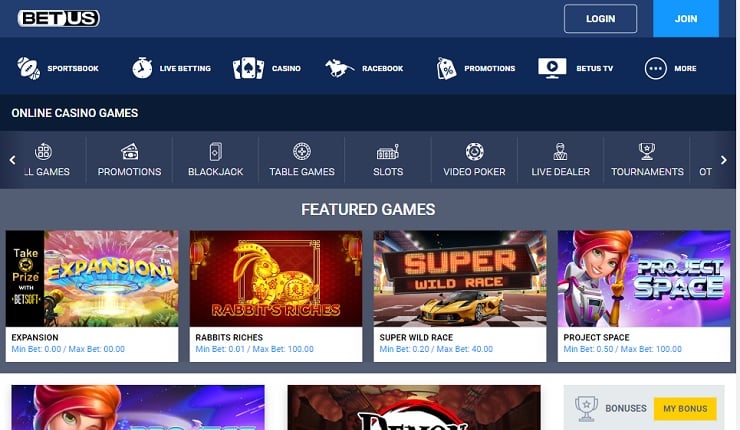Click the BONUSES label
Screen dimensions: 740x430
point(626,409)
